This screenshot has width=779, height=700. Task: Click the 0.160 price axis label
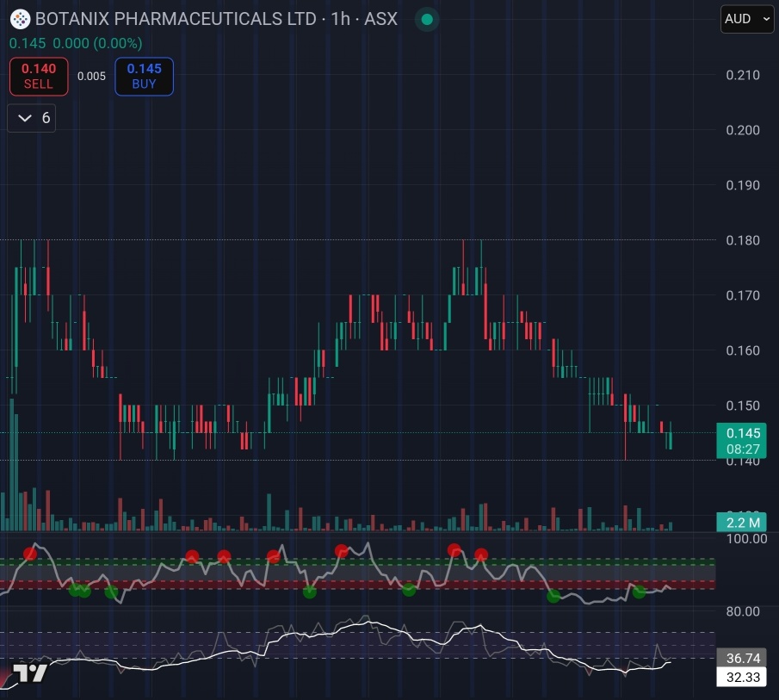click(x=743, y=350)
